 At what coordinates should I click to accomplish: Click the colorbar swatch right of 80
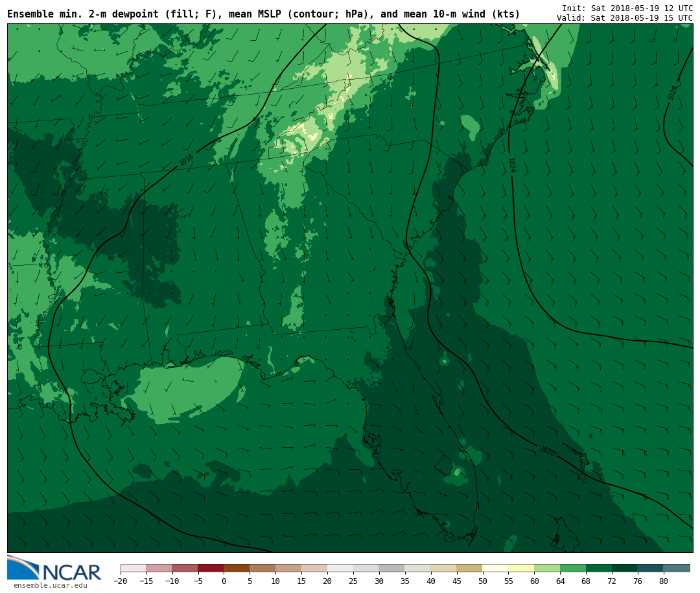677,568
